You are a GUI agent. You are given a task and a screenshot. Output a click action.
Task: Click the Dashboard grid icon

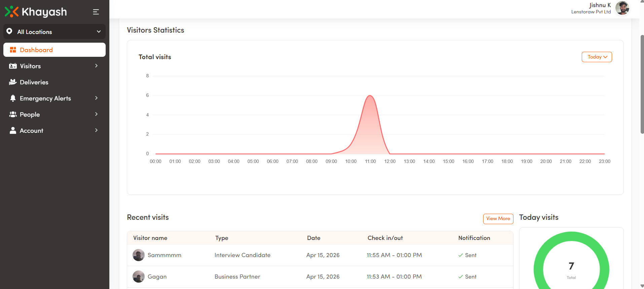coord(13,50)
